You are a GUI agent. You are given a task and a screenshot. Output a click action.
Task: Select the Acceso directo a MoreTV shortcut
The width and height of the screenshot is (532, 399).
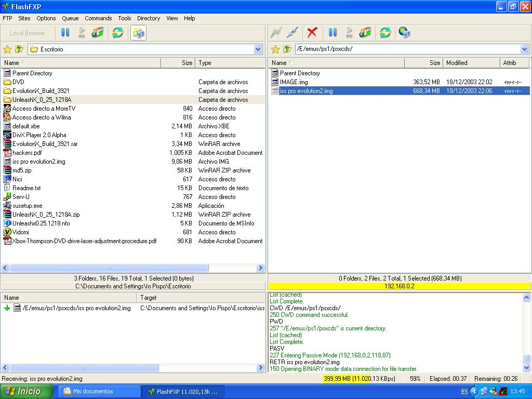pos(44,108)
